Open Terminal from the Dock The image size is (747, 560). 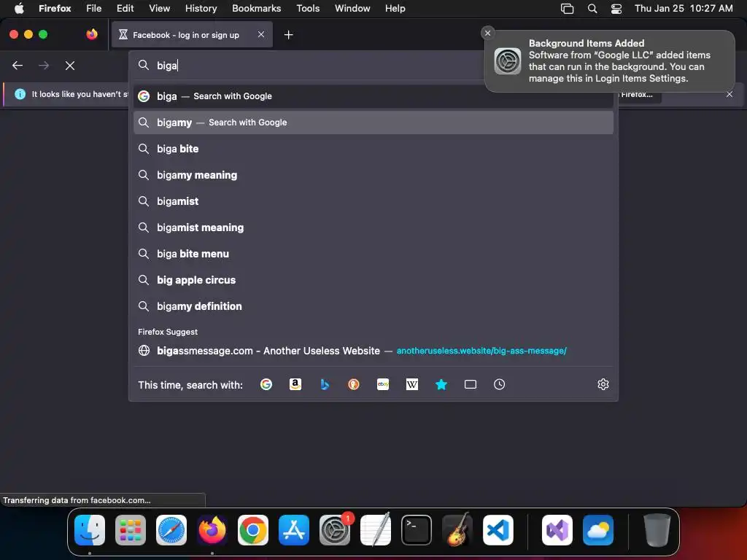417,530
